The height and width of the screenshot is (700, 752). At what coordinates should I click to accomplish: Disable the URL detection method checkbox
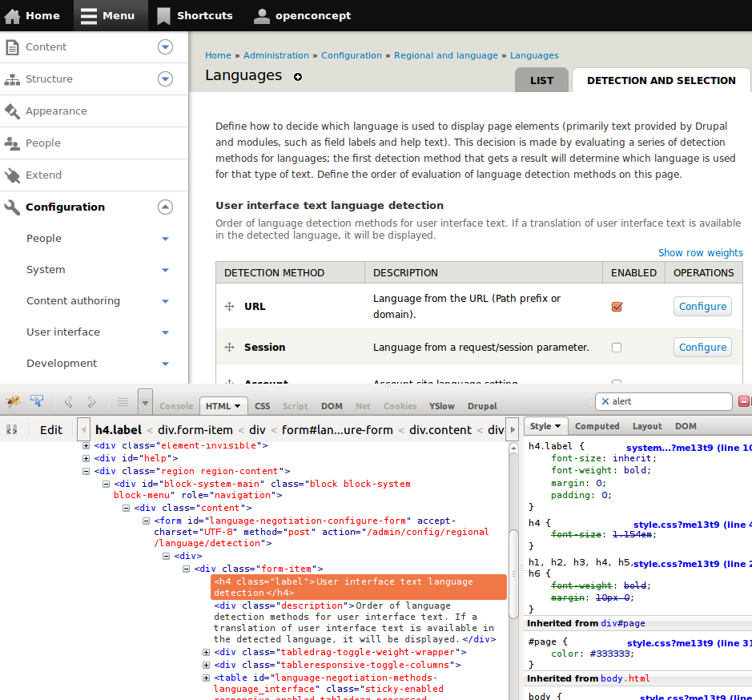pos(617,306)
